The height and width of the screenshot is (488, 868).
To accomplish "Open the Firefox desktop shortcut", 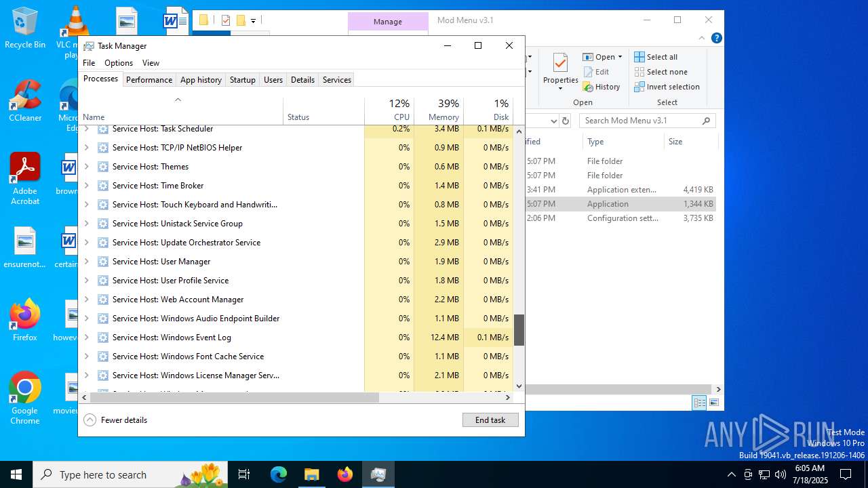I will point(25,320).
